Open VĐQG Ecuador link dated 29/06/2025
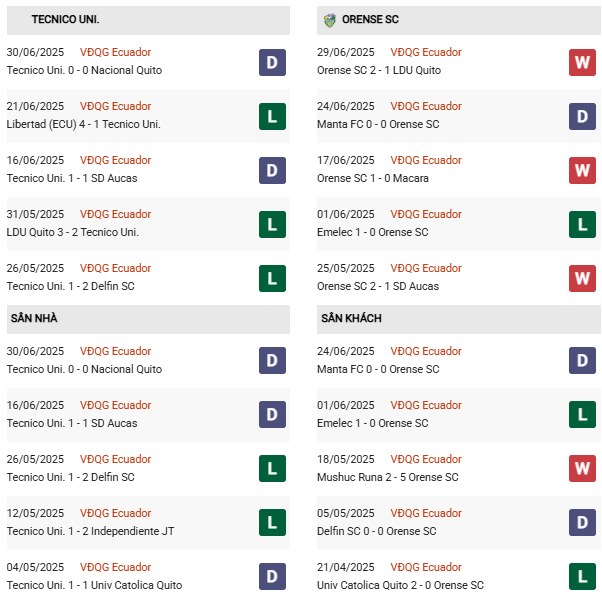The image size is (602, 601). tap(428, 52)
